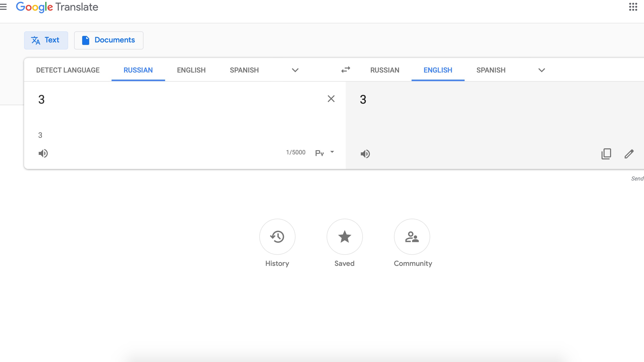Swap source and target languages

click(x=345, y=70)
